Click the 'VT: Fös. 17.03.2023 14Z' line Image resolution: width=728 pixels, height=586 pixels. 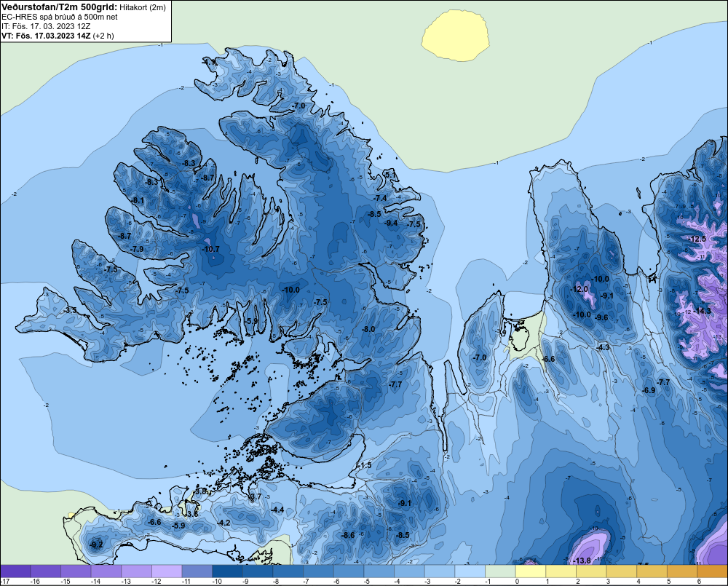[x=46, y=36]
